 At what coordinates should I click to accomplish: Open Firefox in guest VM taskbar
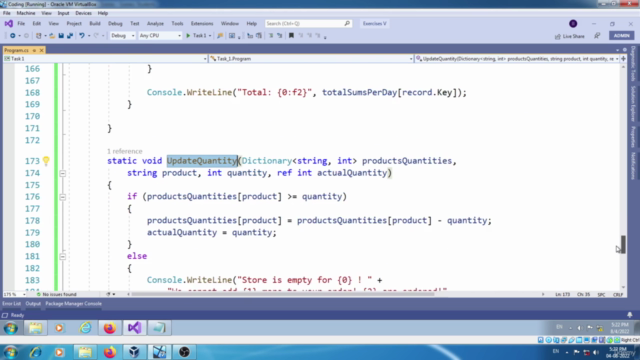pyautogui.click(x=109, y=328)
